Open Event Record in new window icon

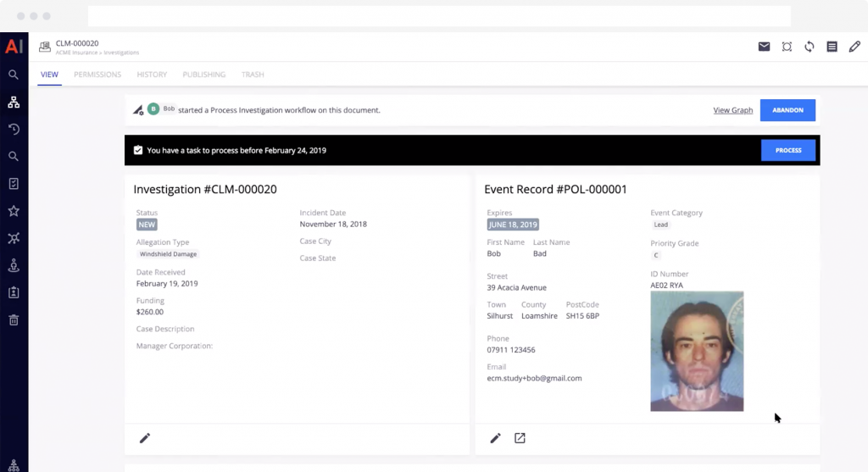coord(520,438)
